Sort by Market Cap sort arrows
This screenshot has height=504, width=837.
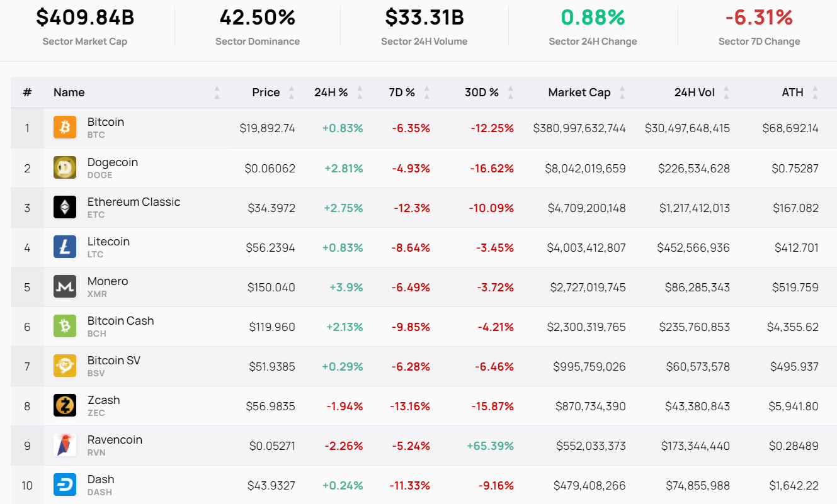point(622,92)
